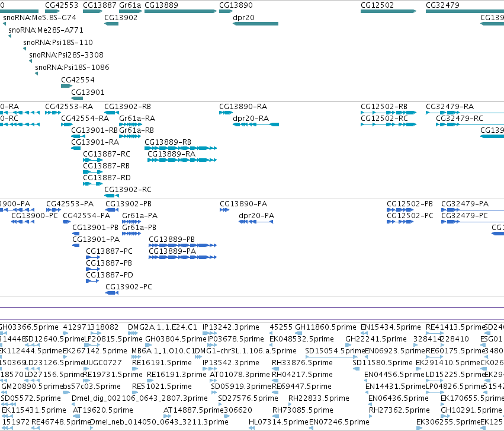Click the CG13890 gene label
Screen dimensions: 504x431
(236, 5)
